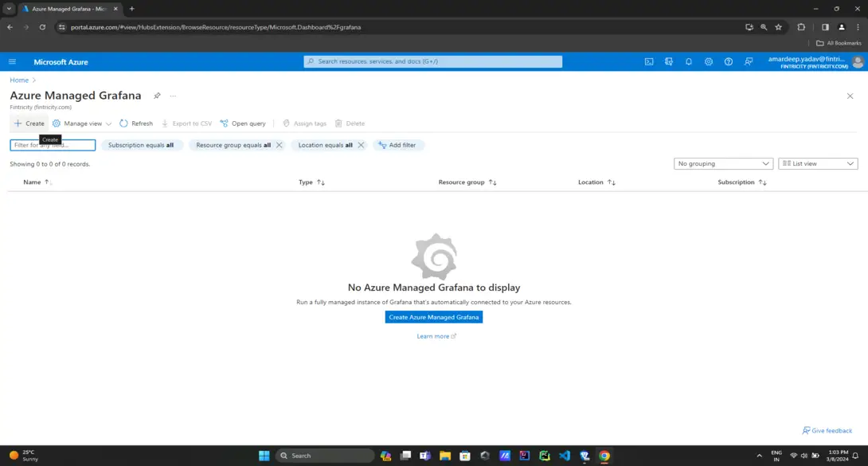868x466 pixels.
Task: Open Chrome three-dot menu
Action: (x=858, y=27)
